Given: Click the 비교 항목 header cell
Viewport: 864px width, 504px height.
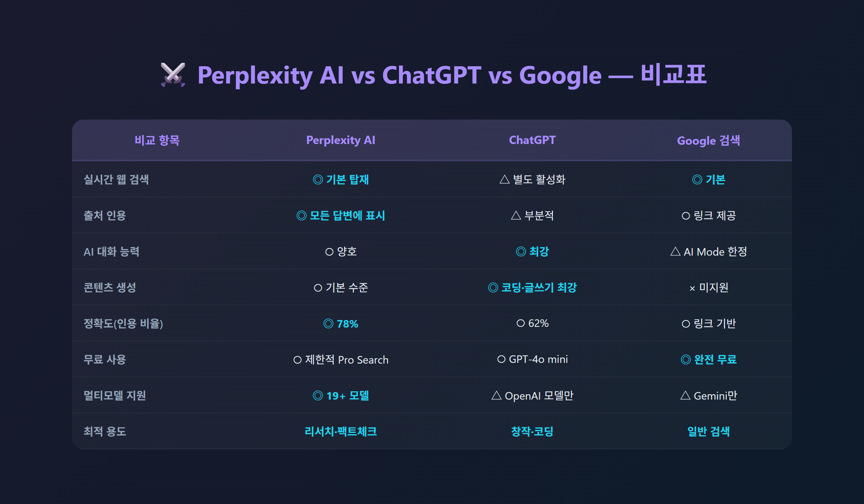Looking at the screenshot, I should click(157, 140).
